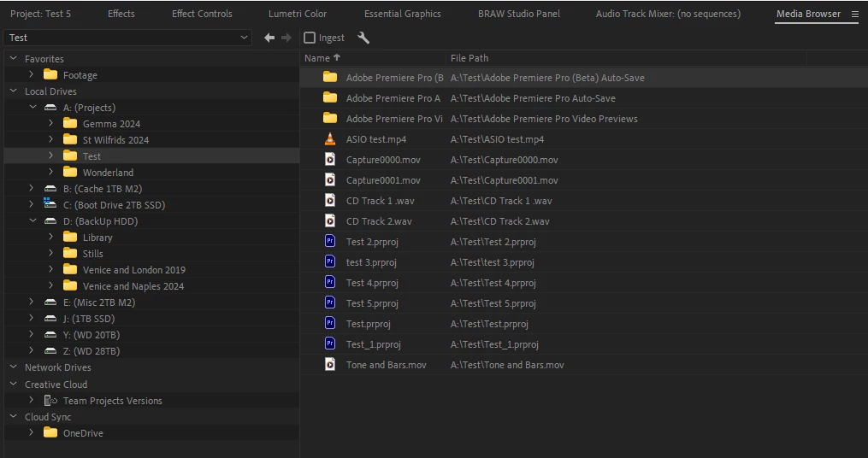The width and height of the screenshot is (868, 458).
Task: Click the back arrow navigation icon
Action: [x=269, y=38]
